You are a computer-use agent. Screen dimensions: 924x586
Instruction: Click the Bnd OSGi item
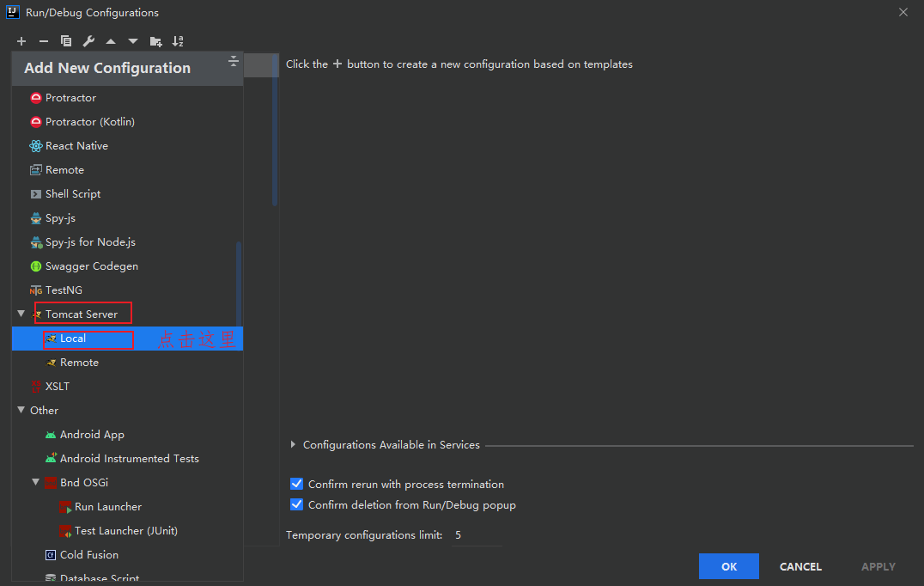click(83, 483)
